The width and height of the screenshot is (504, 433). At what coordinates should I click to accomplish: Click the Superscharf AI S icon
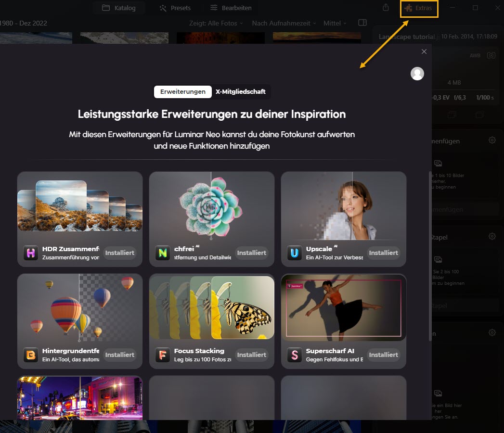coord(295,355)
